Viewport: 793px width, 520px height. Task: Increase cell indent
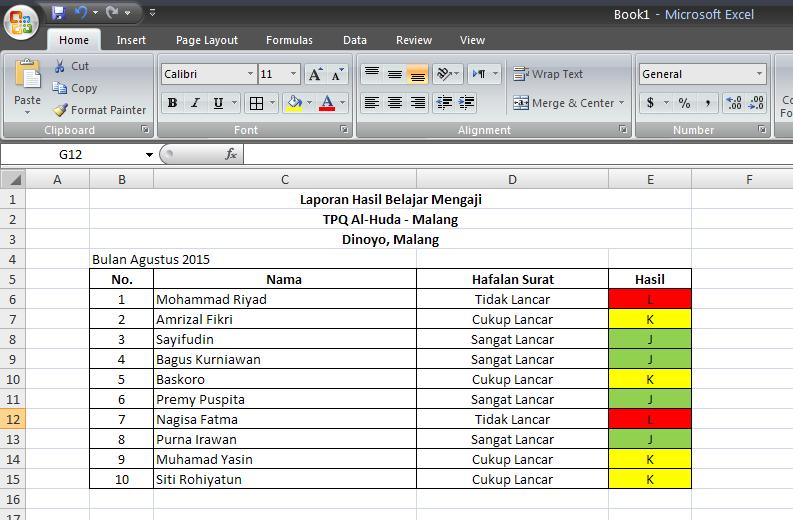click(x=466, y=103)
